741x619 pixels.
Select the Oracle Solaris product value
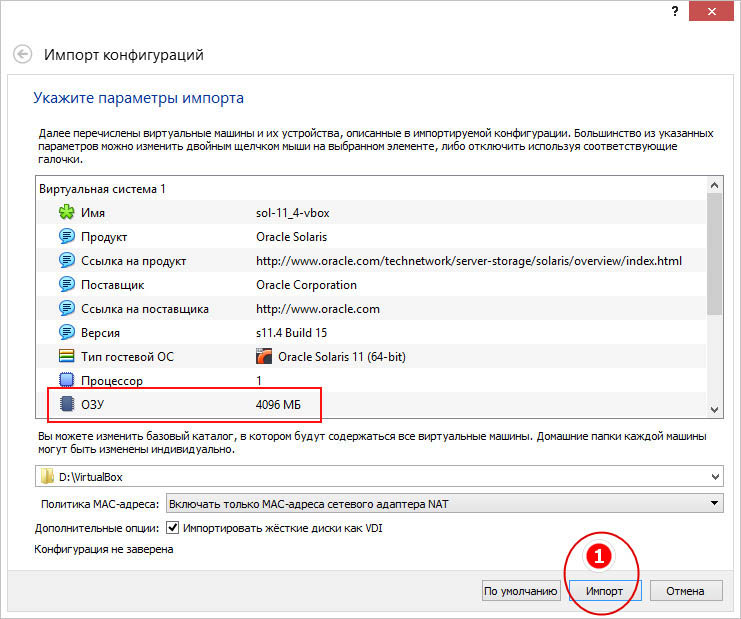click(x=291, y=236)
